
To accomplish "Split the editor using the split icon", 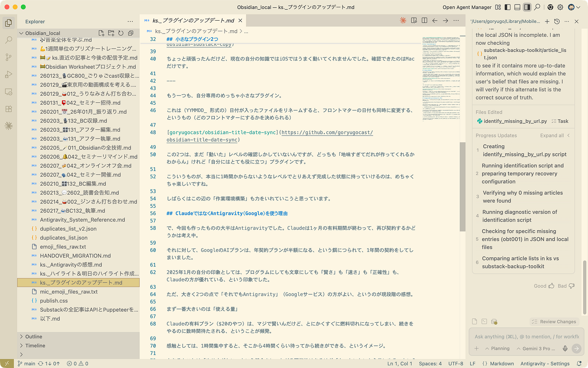I will (x=424, y=20).
